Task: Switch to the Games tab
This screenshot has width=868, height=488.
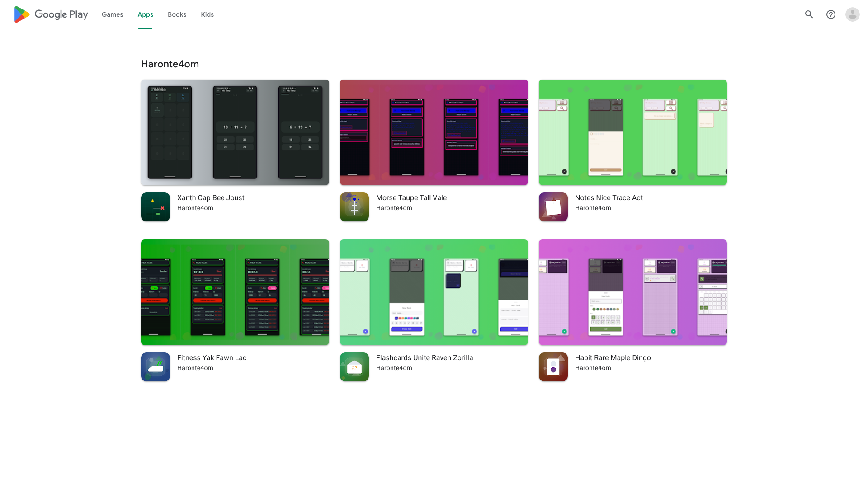Action: [x=112, y=14]
